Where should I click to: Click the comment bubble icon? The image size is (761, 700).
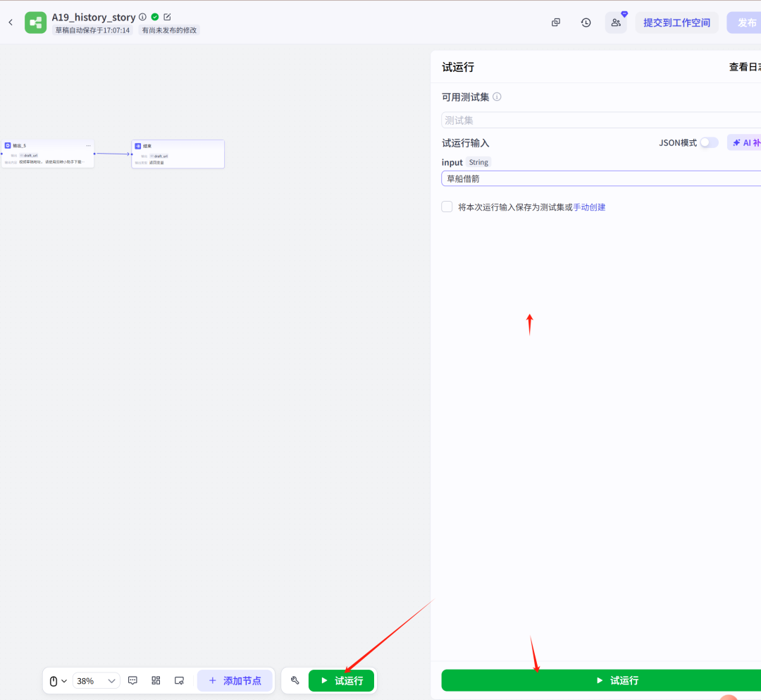tap(132, 680)
